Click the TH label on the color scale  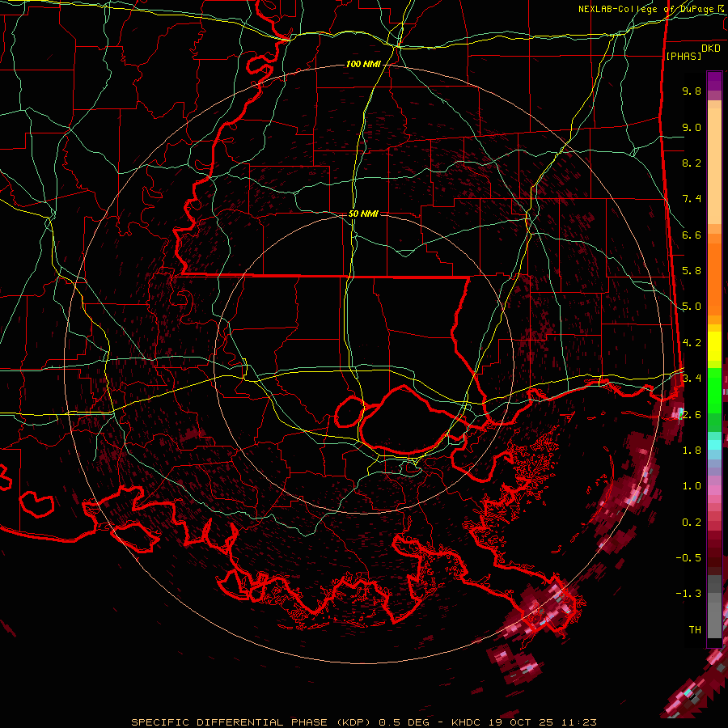point(695,630)
